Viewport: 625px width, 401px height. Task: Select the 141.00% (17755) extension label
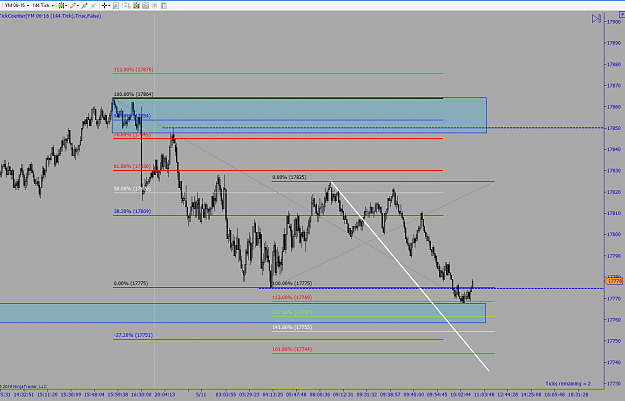tap(292, 327)
